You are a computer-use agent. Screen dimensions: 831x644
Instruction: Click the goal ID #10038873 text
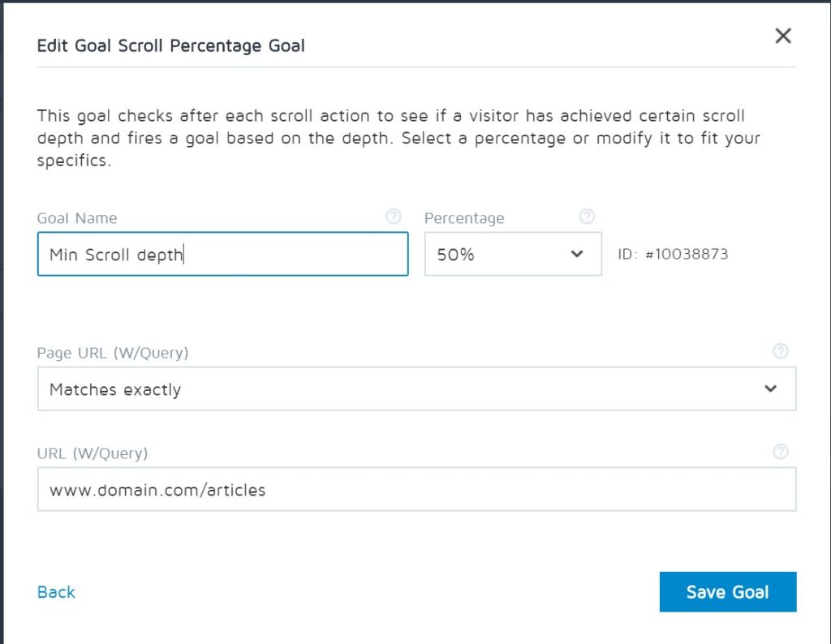coord(673,255)
